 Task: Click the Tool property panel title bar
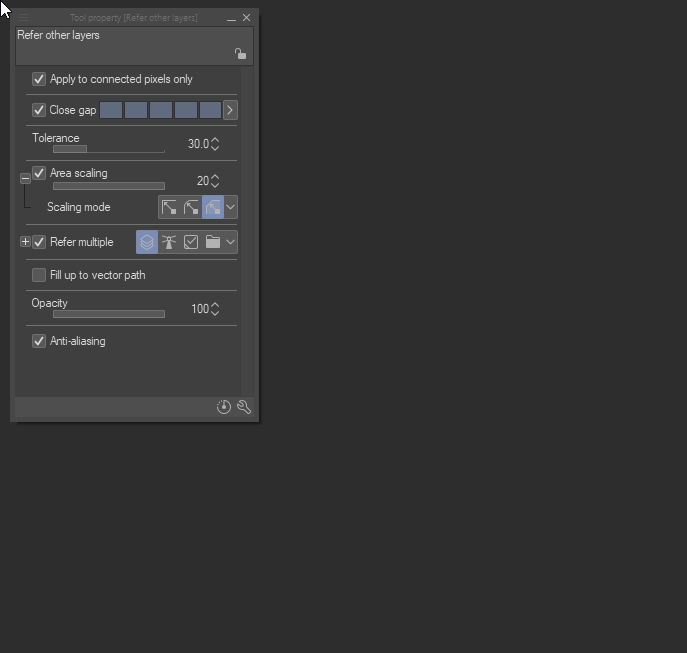pos(134,18)
